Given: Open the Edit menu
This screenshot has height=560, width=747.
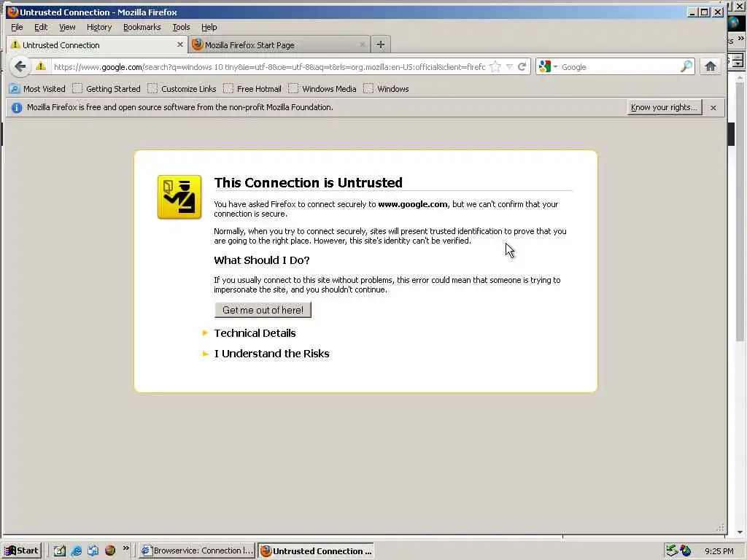Looking at the screenshot, I should coord(41,27).
